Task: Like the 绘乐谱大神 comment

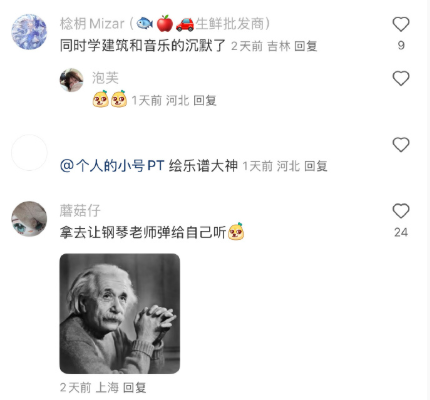Action: tap(401, 145)
